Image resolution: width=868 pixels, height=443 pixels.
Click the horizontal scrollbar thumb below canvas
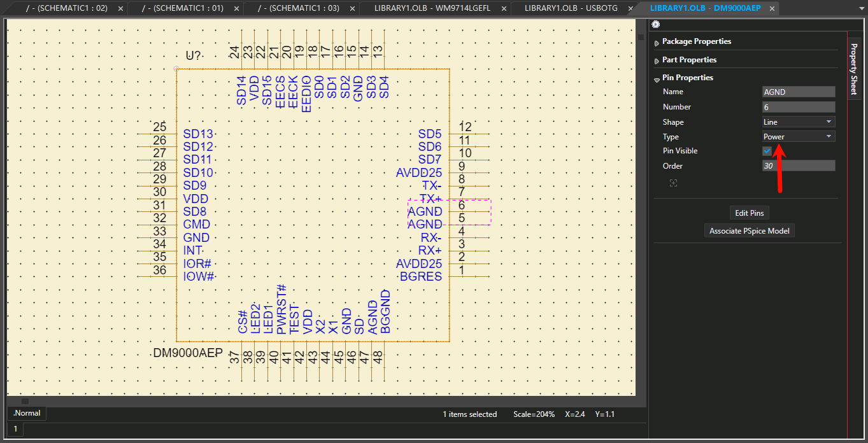tap(25, 401)
